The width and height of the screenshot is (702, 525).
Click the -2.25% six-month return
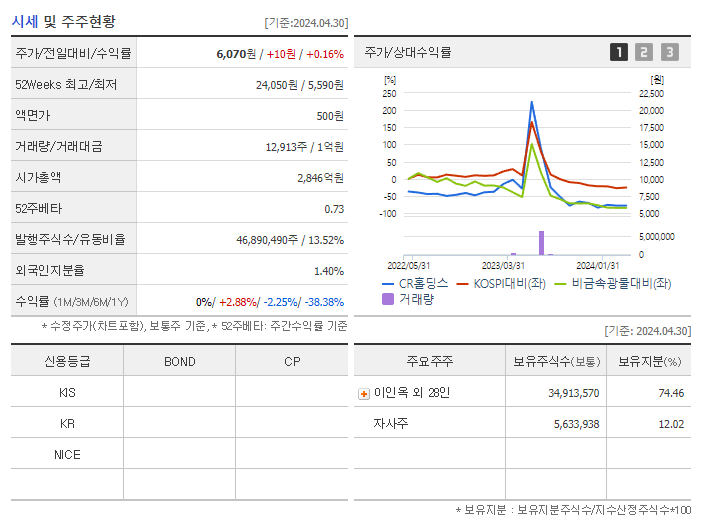point(282,302)
